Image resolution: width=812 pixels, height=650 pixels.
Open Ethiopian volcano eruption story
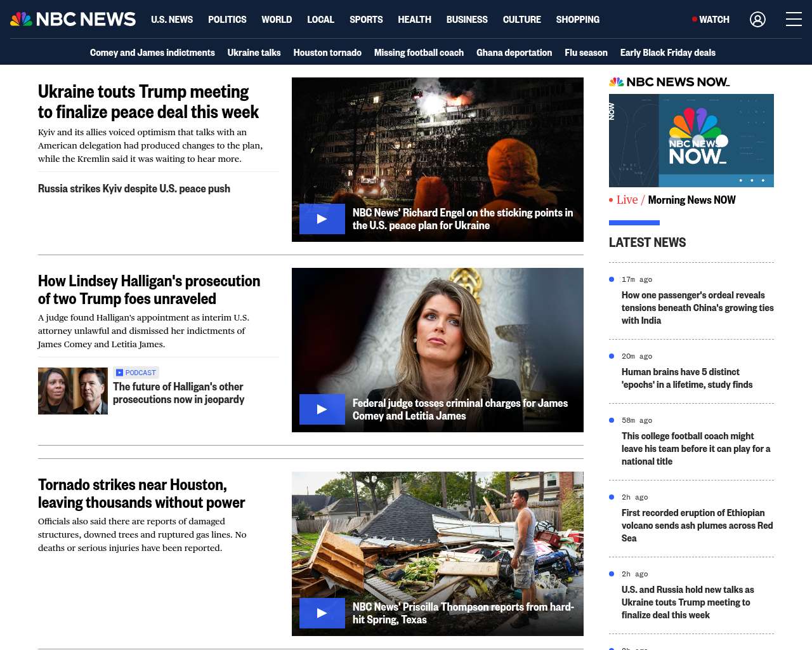(x=697, y=526)
